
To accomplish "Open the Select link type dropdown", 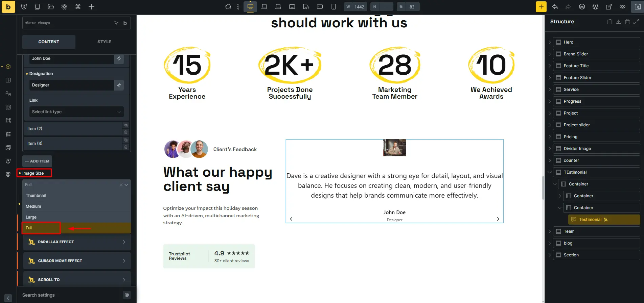I will click(76, 112).
